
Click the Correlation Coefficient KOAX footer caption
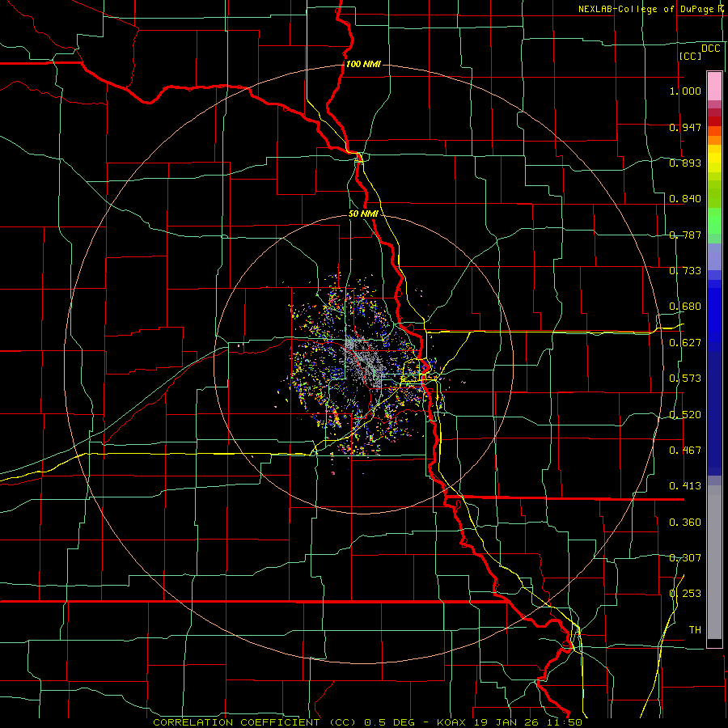[x=367, y=722]
